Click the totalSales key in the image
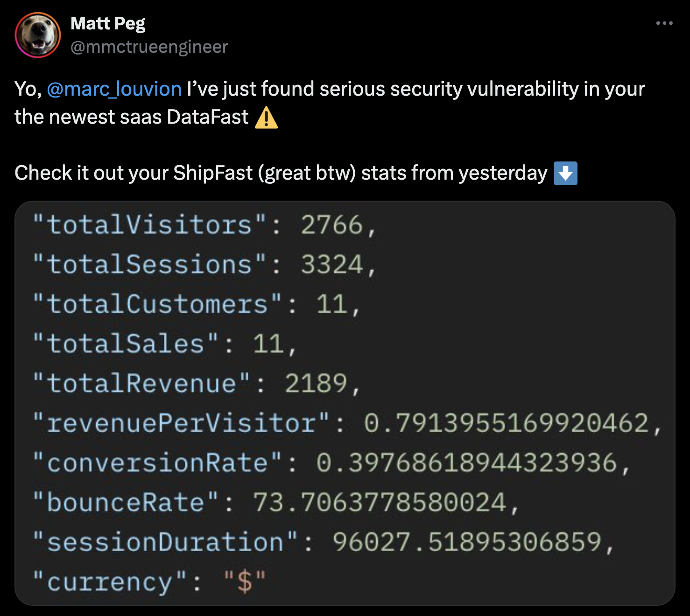Viewport: 690px width, 616px height. (126, 344)
